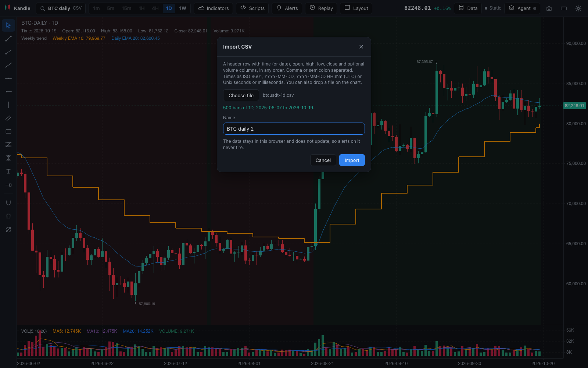
Task: Select the price range measure tool
Action: tap(8, 158)
